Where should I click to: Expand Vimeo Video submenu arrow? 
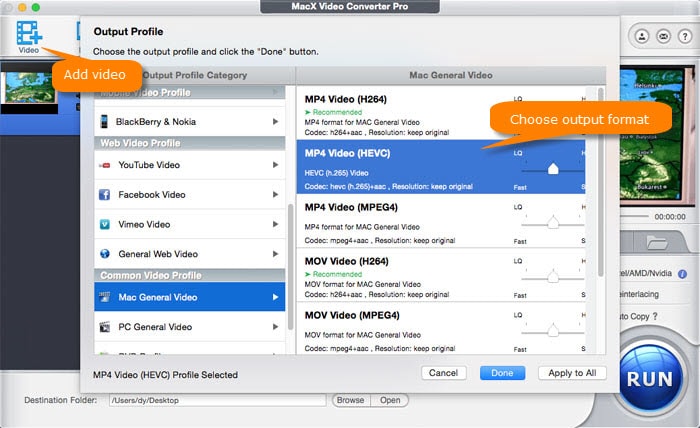pyautogui.click(x=275, y=224)
